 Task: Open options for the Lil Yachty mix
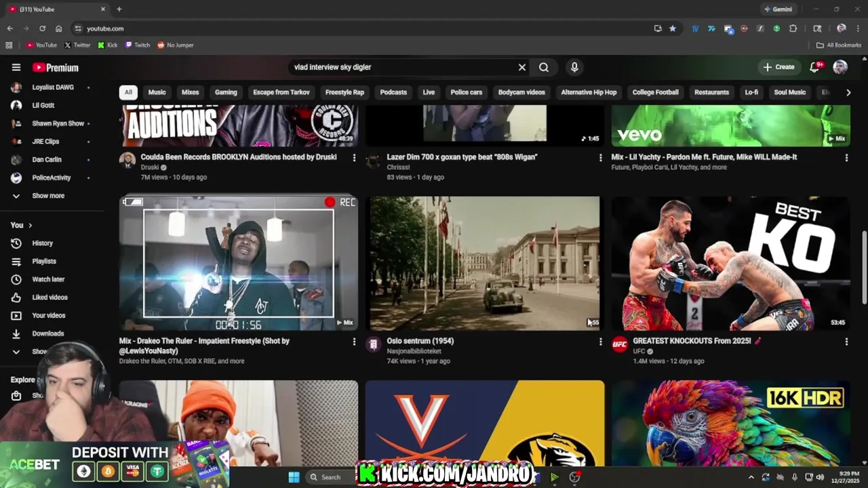click(x=846, y=157)
